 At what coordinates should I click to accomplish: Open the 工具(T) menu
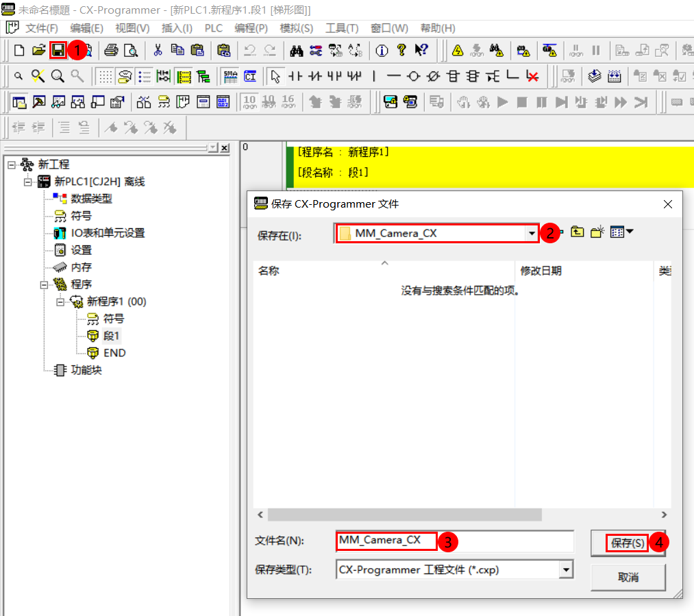pyautogui.click(x=343, y=28)
